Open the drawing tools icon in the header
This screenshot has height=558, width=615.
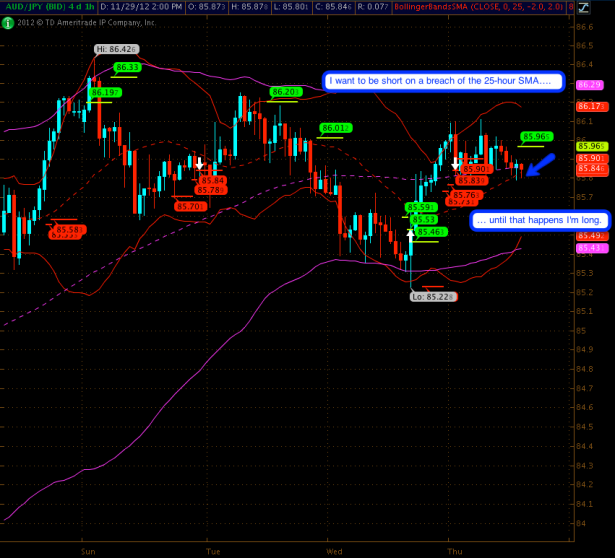point(583,7)
